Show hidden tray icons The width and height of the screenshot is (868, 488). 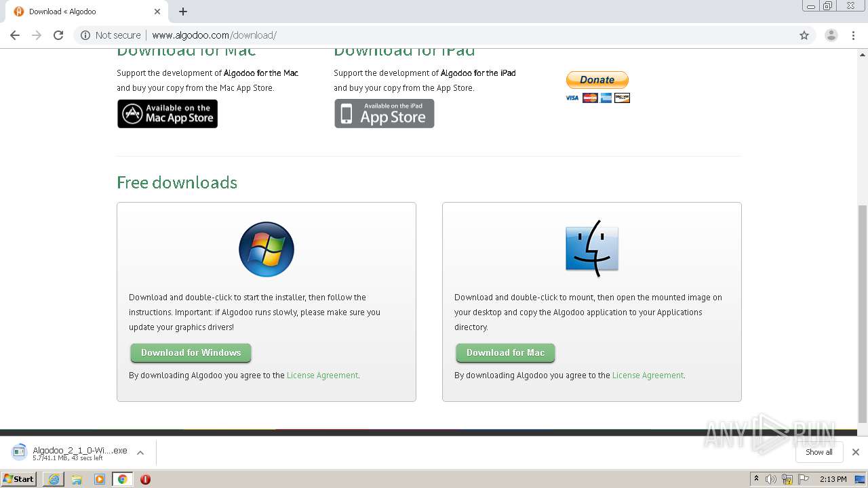click(756, 479)
